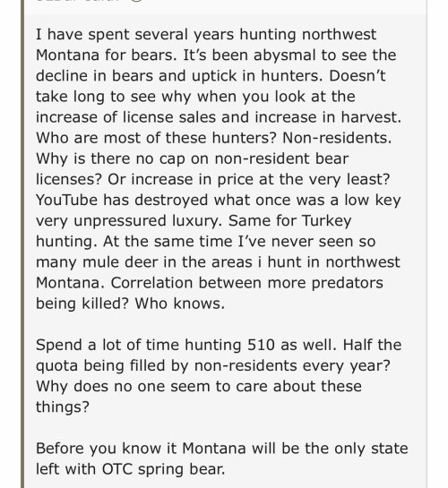
Task: Click the line starting "Before you know it"
Action: point(221,449)
